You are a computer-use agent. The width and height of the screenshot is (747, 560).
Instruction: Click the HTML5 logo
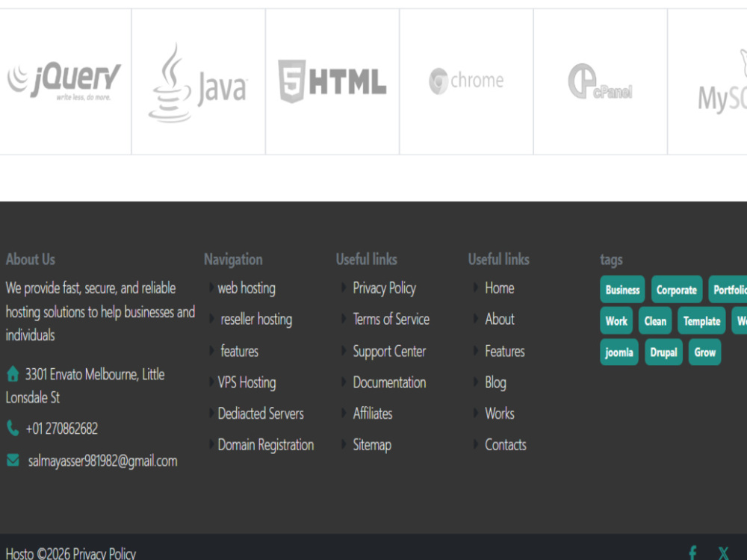click(332, 81)
